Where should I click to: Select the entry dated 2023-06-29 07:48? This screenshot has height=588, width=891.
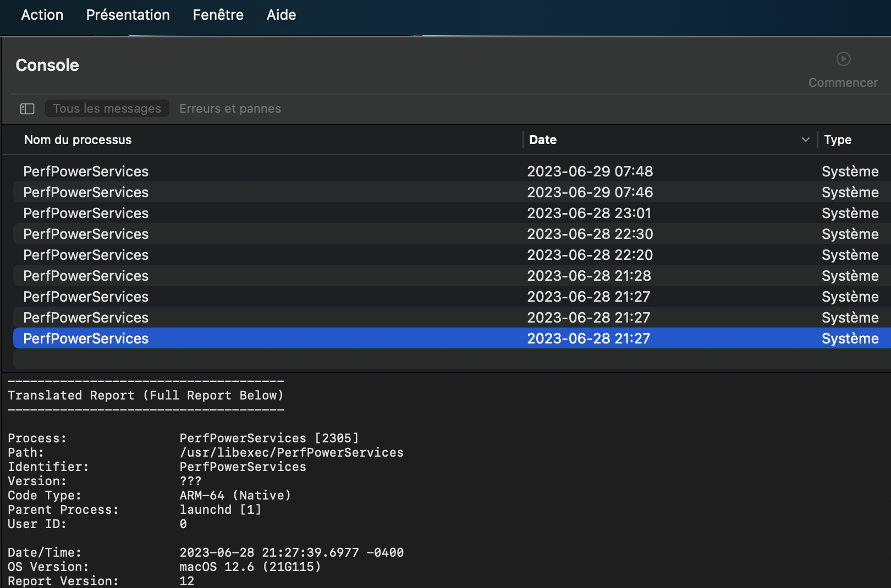coord(452,171)
